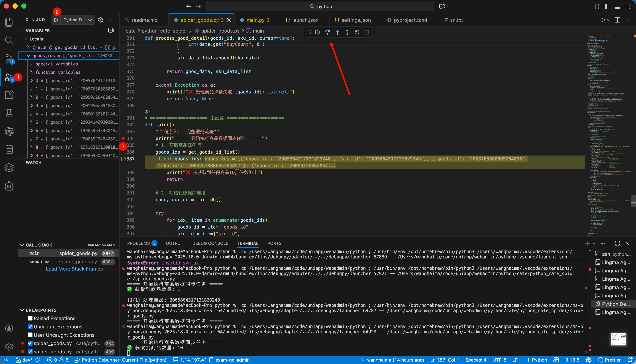Open the Debug Console panel tab
The image size is (636, 364).
coord(210,243)
